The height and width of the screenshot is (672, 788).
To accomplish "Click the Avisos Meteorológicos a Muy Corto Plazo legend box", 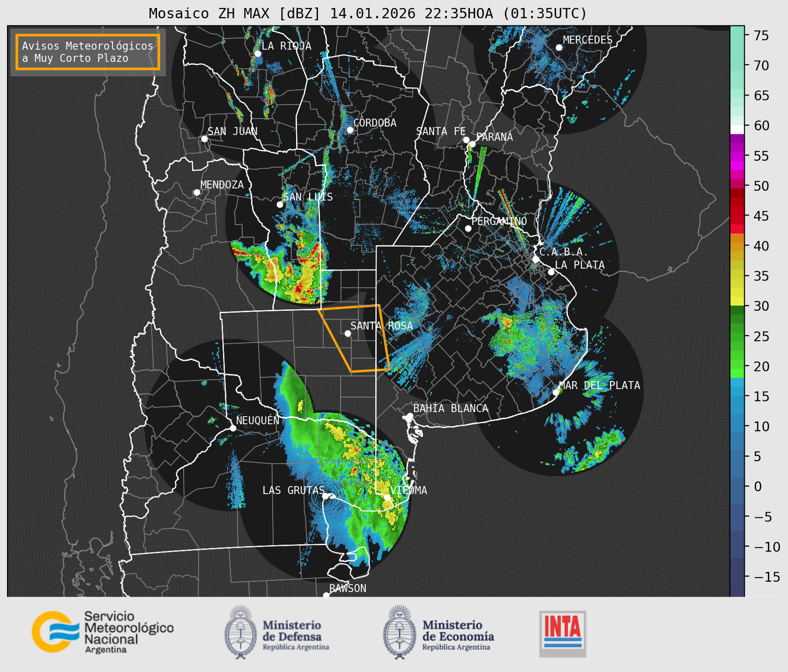I will click(88, 52).
